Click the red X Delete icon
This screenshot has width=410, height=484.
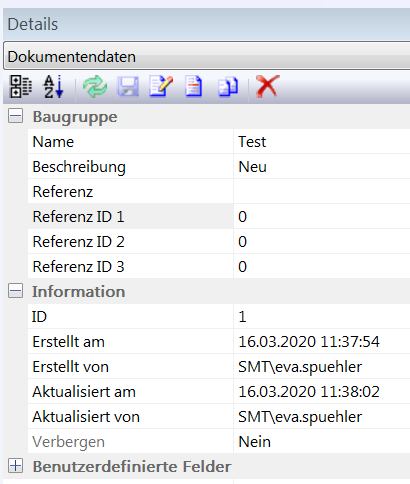point(268,87)
